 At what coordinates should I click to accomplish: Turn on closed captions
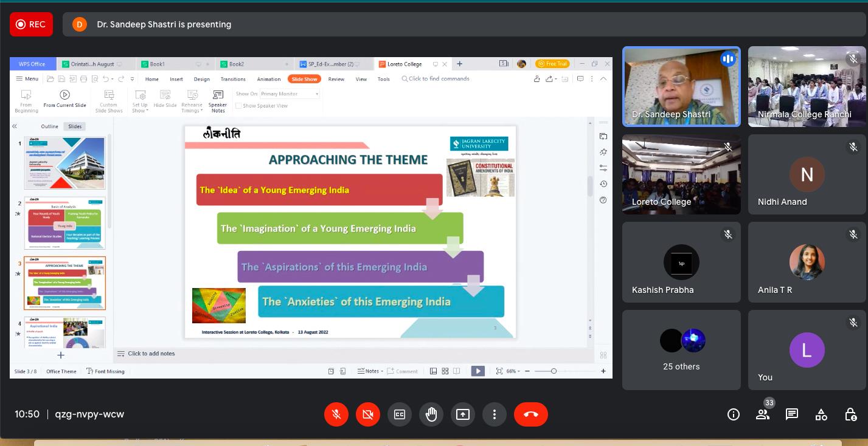pyautogui.click(x=400, y=414)
